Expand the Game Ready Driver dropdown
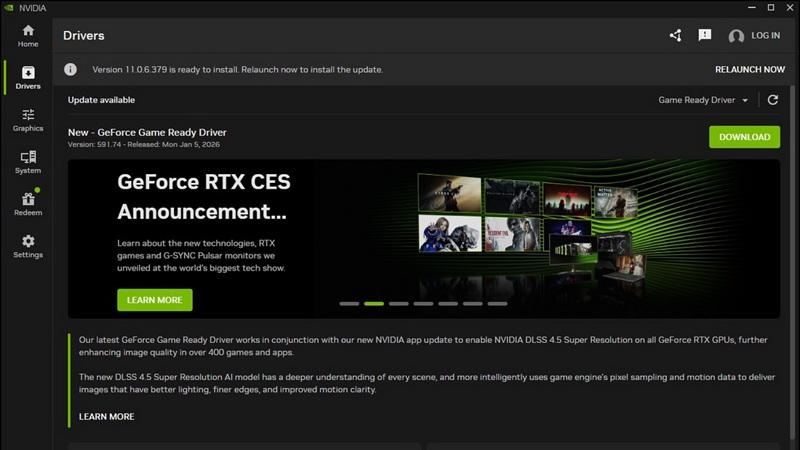Image resolution: width=800 pixels, height=450 pixels. pyautogui.click(x=703, y=100)
